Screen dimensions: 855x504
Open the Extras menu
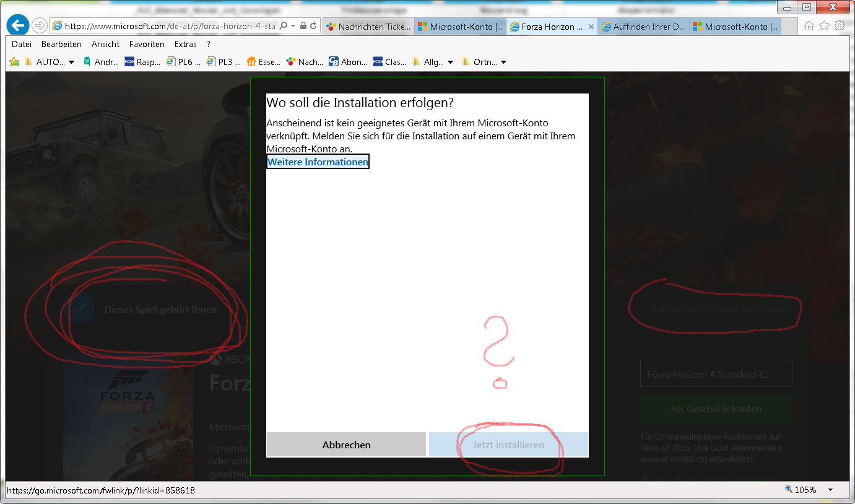click(x=186, y=44)
